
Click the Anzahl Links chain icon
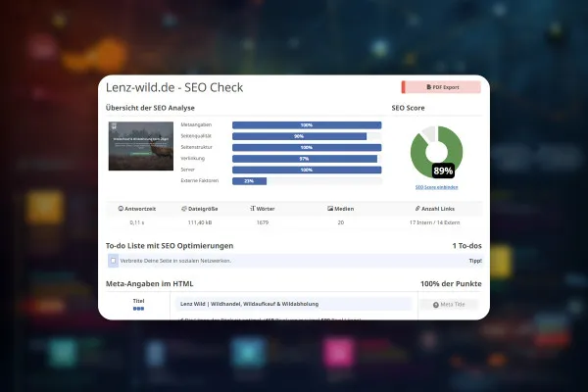pos(417,209)
